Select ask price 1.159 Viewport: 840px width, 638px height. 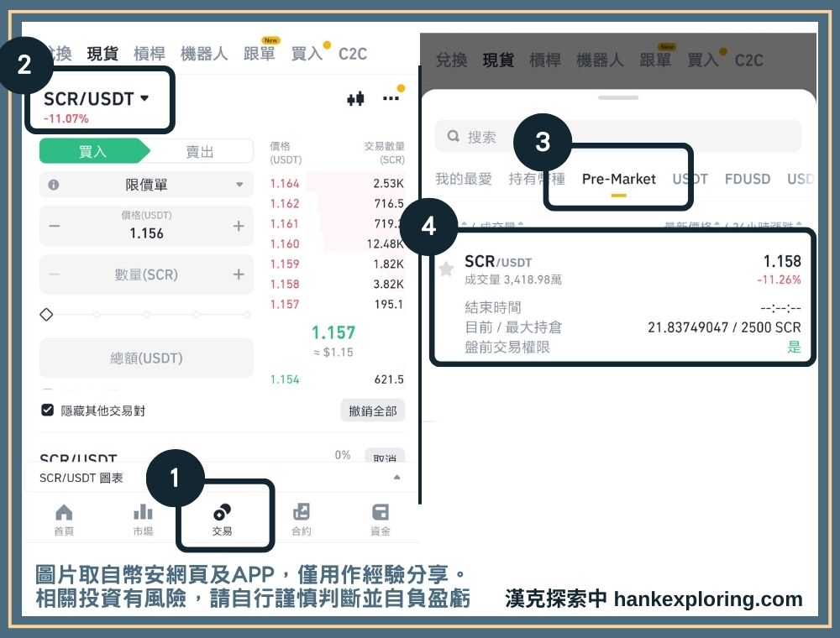point(285,264)
